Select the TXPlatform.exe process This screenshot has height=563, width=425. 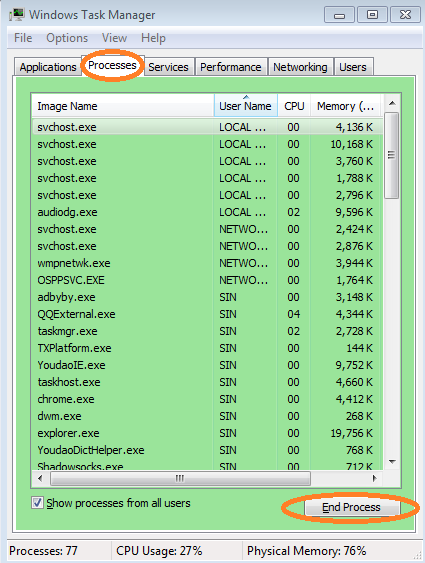coord(207,348)
